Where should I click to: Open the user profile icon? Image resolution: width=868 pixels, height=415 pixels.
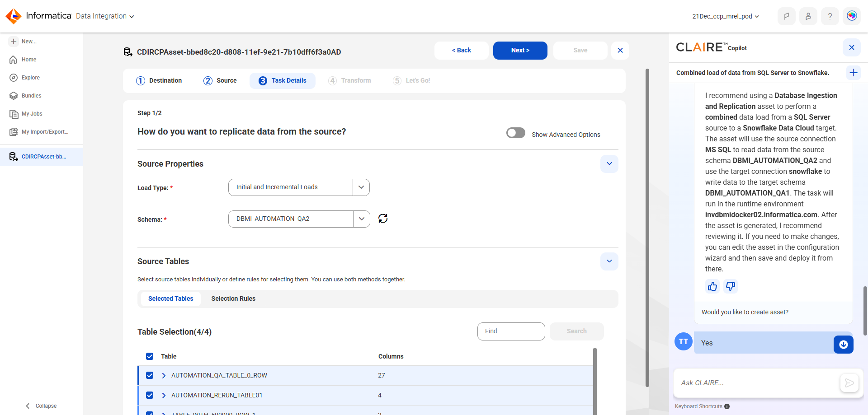point(808,16)
